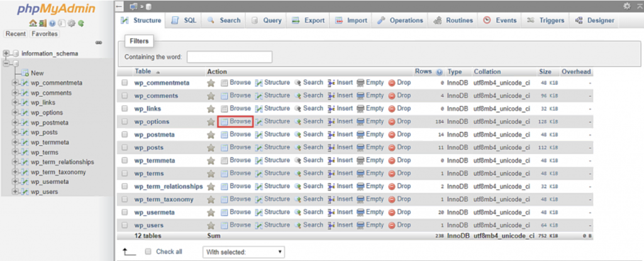Image resolution: width=644 pixels, height=261 pixels.
Task: Click the green reload navigation icon
Action: (x=80, y=23)
